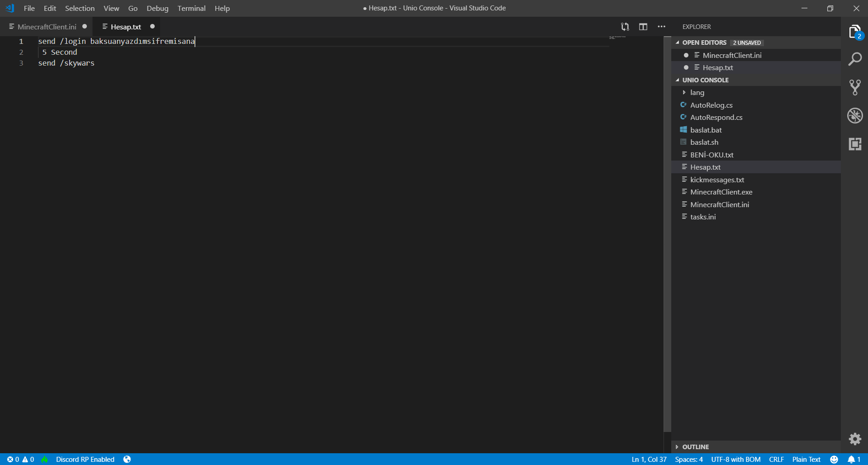Viewport: 868px width, 465px height.
Task: Change indentation via Spaces: 4
Action: point(689,459)
